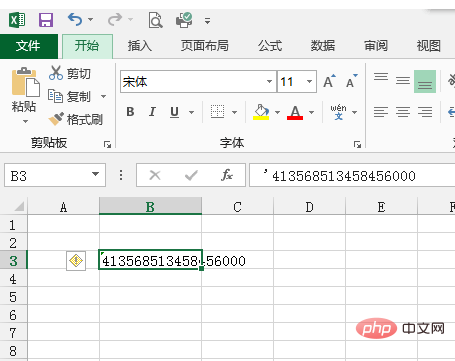Center text horizontally
The image size is (455, 361).
click(x=403, y=112)
